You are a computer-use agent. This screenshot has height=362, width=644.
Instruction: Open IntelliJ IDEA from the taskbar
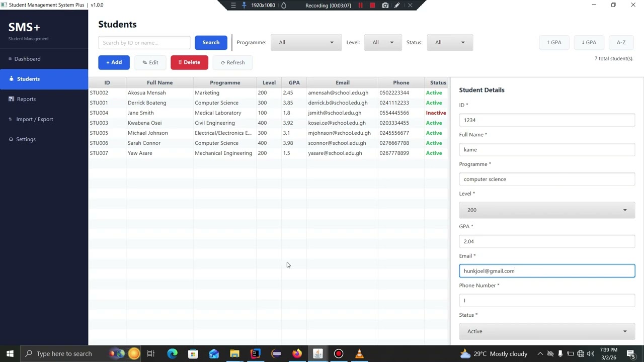255,354
